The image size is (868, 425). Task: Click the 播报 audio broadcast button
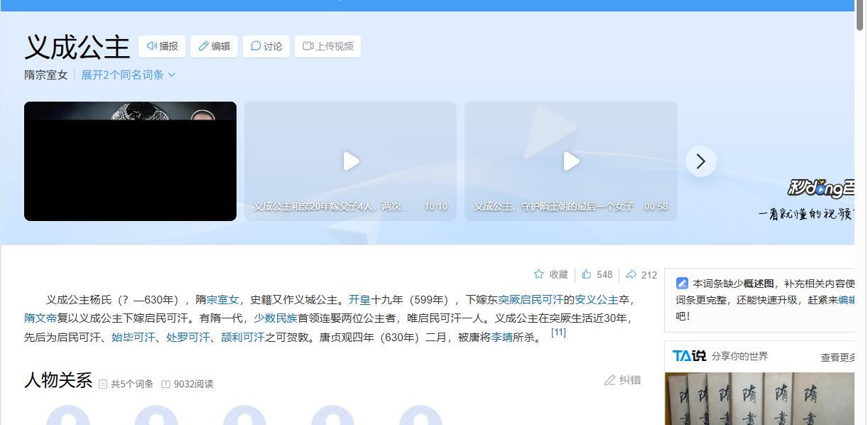coord(162,46)
